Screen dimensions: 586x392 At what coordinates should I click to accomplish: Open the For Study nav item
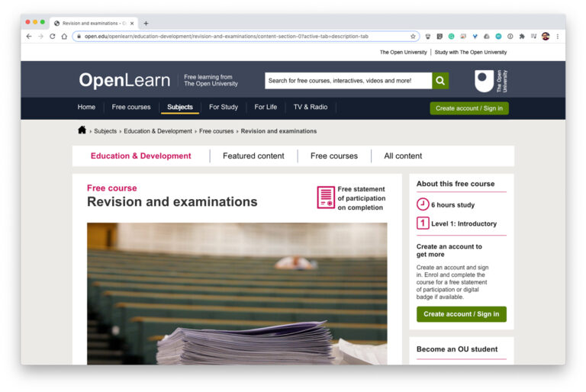click(224, 107)
